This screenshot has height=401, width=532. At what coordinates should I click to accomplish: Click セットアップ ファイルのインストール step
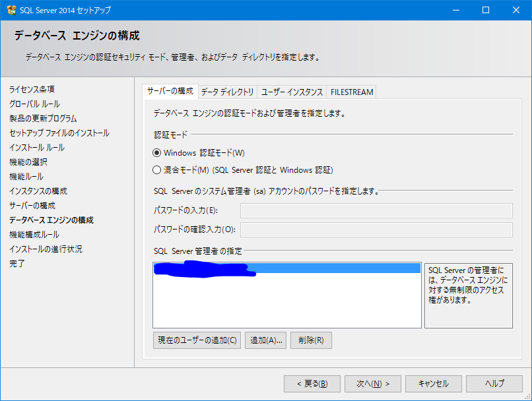[x=59, y=133]
